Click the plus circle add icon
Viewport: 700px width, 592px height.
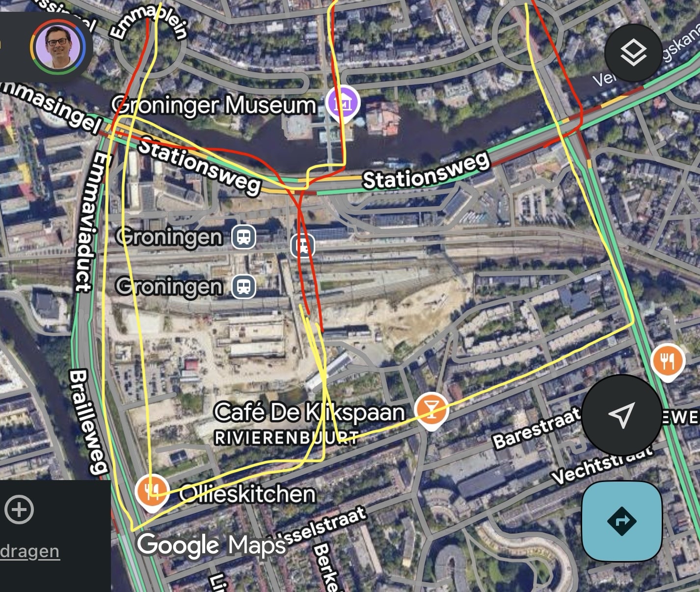(x=19, y=509)
